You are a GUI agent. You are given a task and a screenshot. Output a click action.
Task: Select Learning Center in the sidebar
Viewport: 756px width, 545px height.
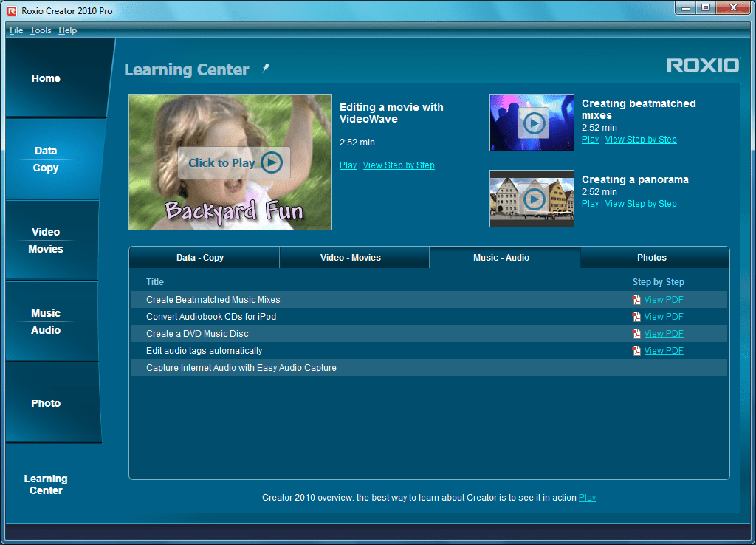46,484
